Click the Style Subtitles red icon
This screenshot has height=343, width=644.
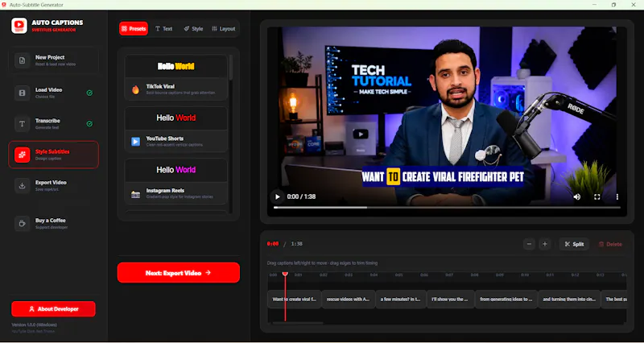[x=23, y=155]
